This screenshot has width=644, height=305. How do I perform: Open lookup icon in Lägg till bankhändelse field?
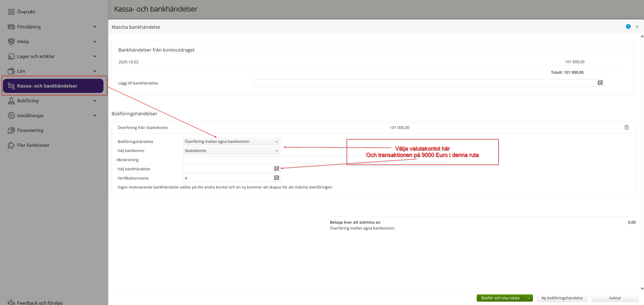click(x=600, y=83)
